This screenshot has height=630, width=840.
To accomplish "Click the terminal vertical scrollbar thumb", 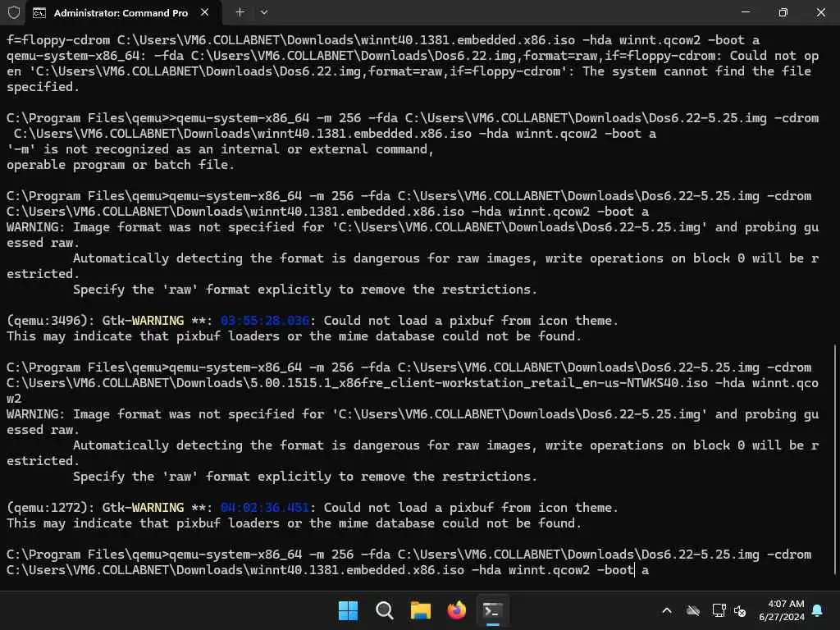I will click(x=834, y=461).
